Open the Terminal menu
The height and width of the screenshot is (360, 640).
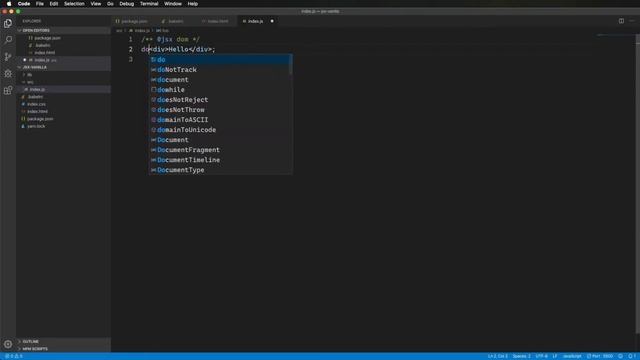tap(149, 4)
